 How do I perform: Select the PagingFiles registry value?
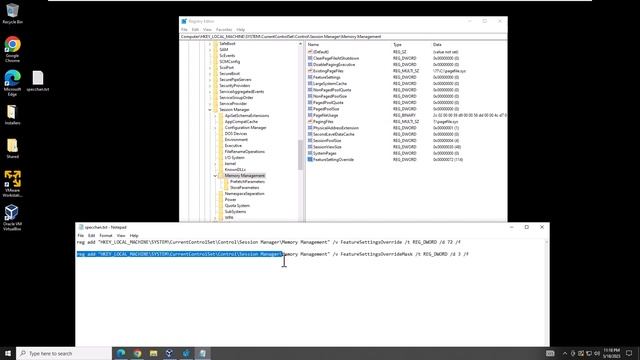coord(323,122)
